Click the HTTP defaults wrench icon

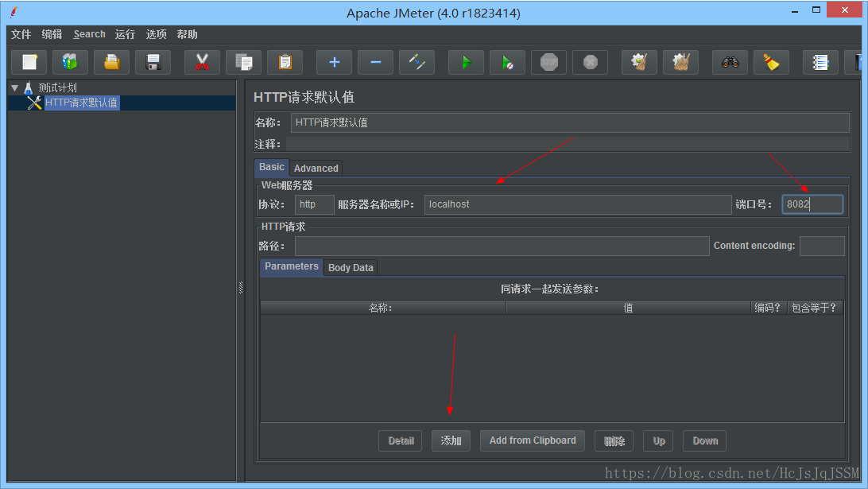(34, 103)
